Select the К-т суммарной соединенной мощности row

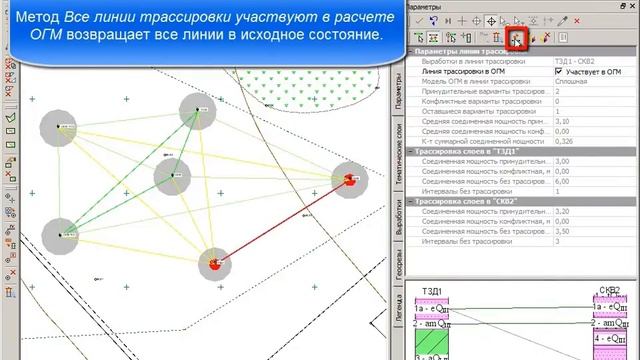tap(521, 141)
